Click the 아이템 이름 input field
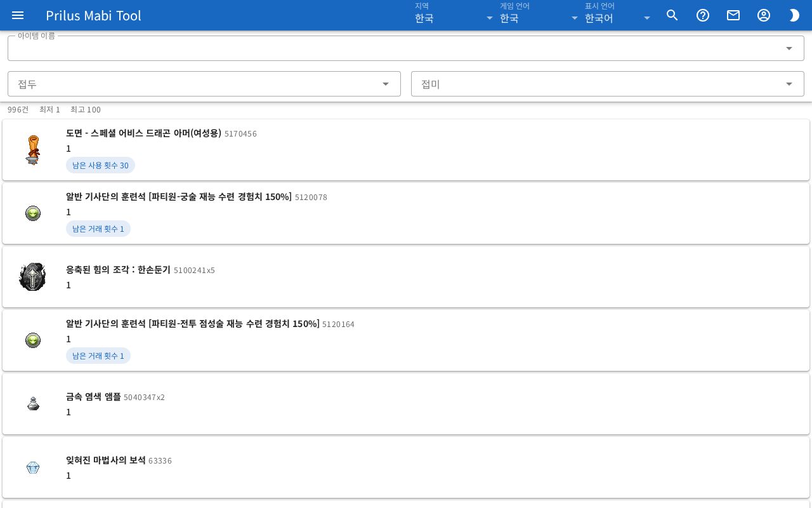812x508 pixels. point(406,48)
